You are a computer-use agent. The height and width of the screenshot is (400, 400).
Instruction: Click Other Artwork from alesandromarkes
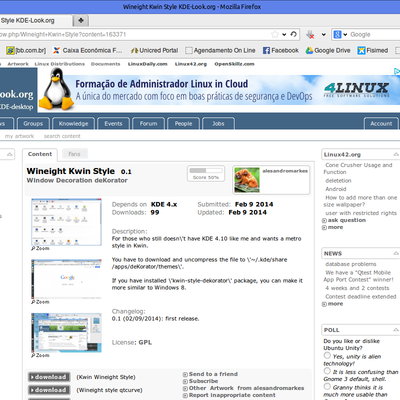click(x=246, y=388)
